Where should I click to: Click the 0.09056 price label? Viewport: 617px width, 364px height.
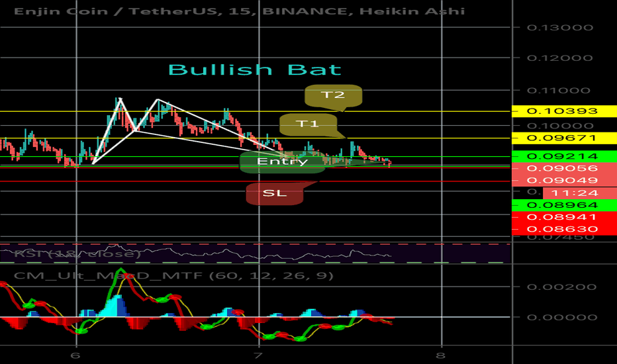[x=564, y=168]
